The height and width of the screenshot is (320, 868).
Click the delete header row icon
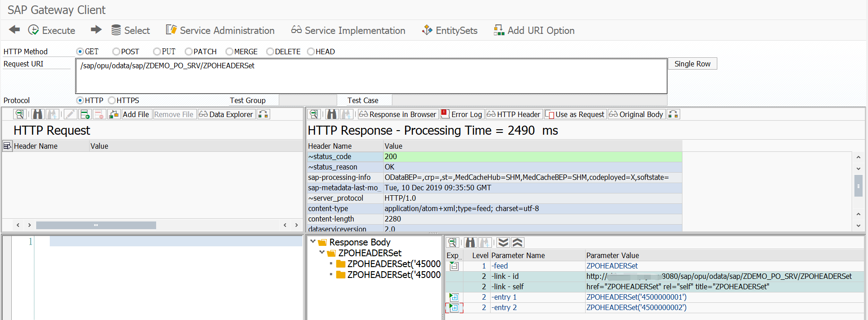tap(99, 114)
